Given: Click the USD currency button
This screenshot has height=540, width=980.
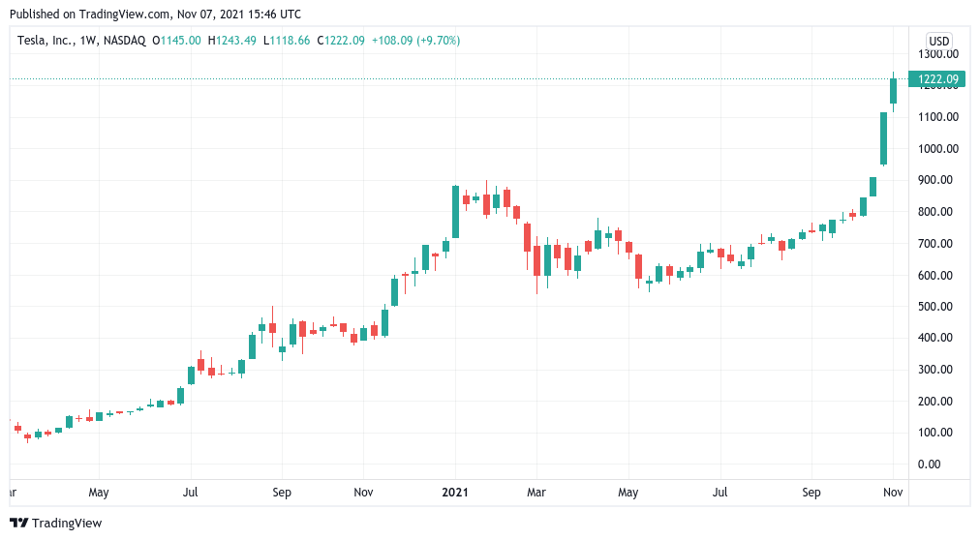Looking at the screenshot, I should click(938, 42).
